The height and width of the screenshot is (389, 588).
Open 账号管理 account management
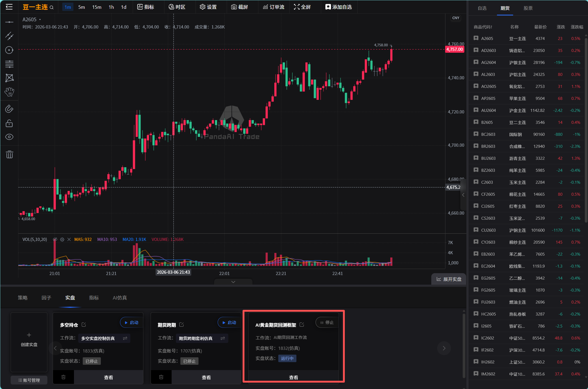pos(29,380)
